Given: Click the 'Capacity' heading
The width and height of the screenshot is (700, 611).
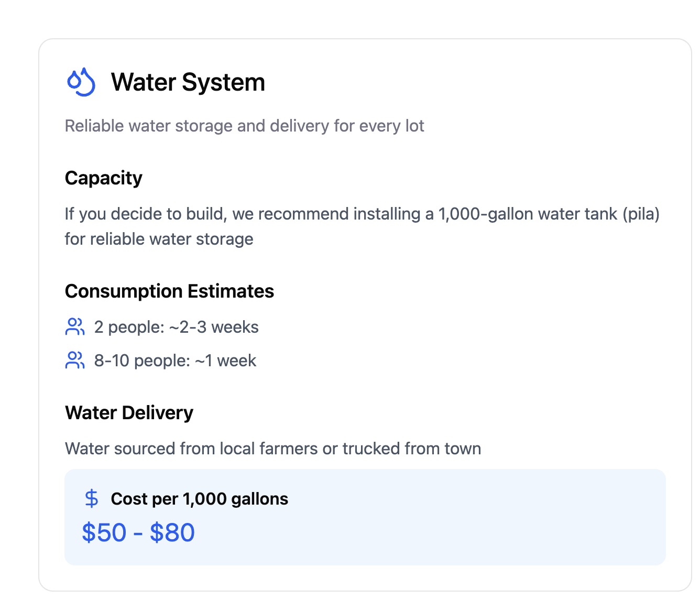Looking at the screenshot, I should (103, 178).
